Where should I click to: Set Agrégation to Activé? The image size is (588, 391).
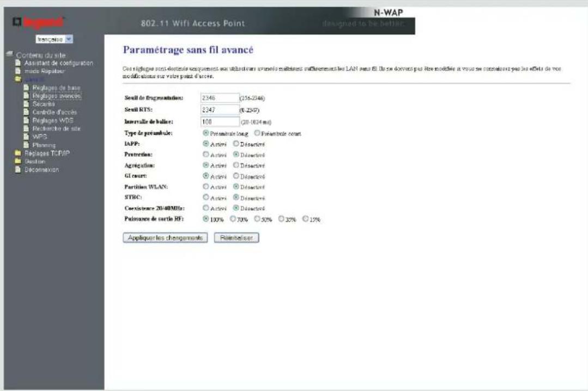205,165
